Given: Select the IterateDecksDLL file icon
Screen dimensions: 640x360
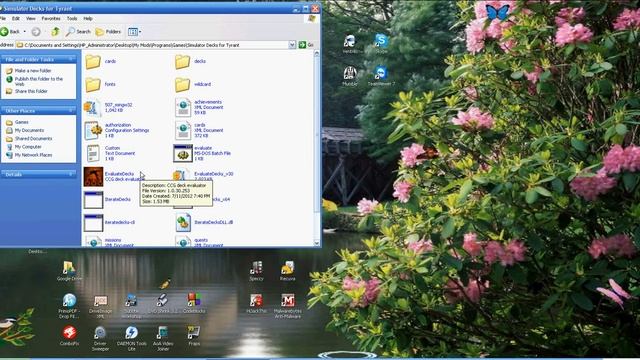Looking at the screenshot, I should (183, 223).
